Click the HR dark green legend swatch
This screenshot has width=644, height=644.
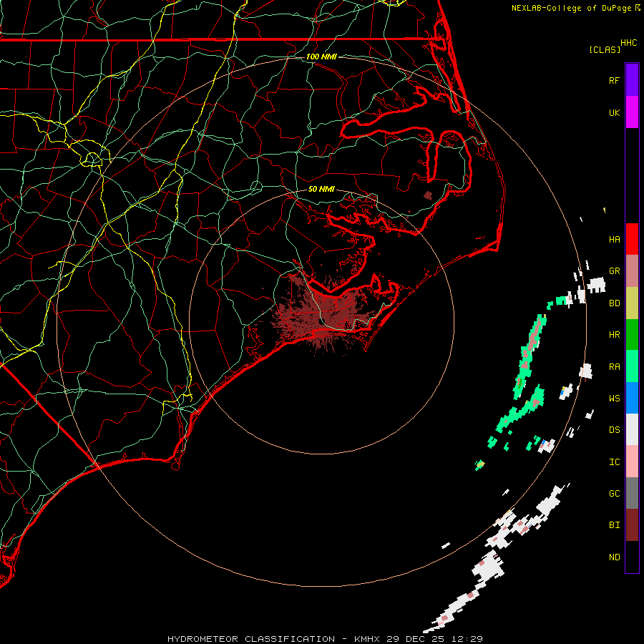(x=632, y=334)
